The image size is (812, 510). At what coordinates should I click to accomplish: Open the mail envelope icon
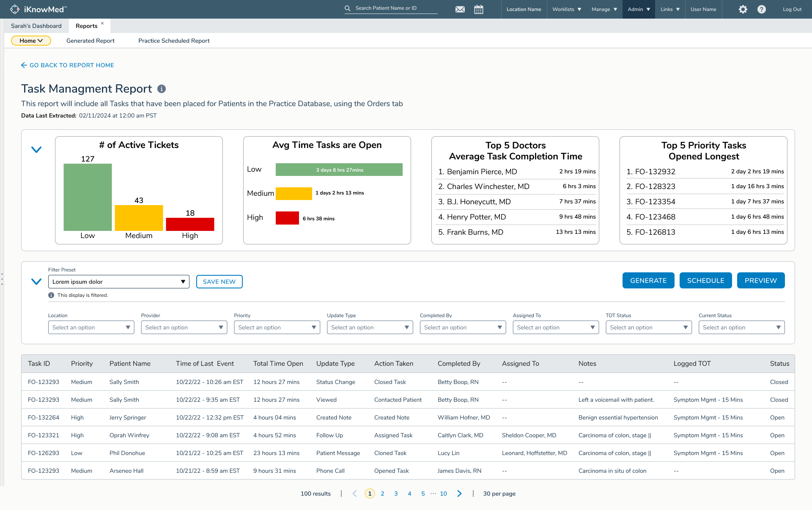pos(460,9)
